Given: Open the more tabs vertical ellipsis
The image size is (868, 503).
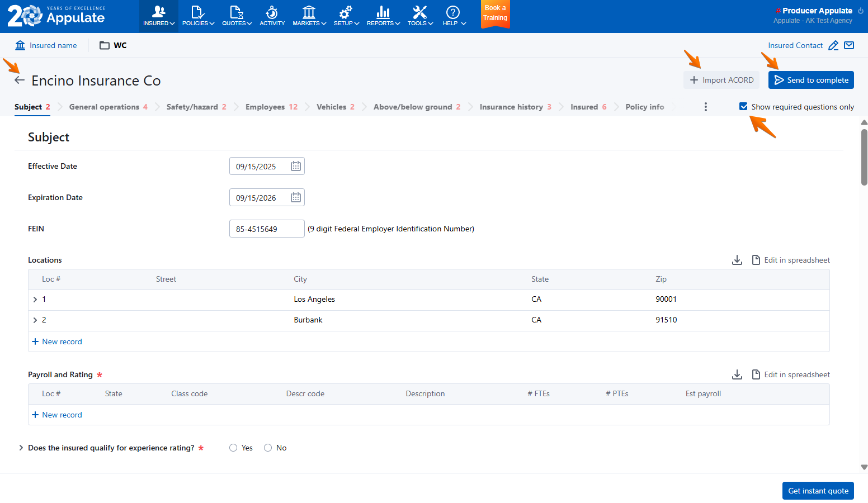Looking at the screenshot, I should 706,107.
